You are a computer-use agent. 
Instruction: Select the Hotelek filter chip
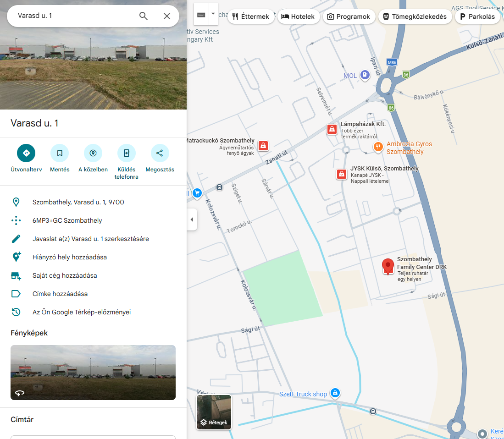(298, 16)
